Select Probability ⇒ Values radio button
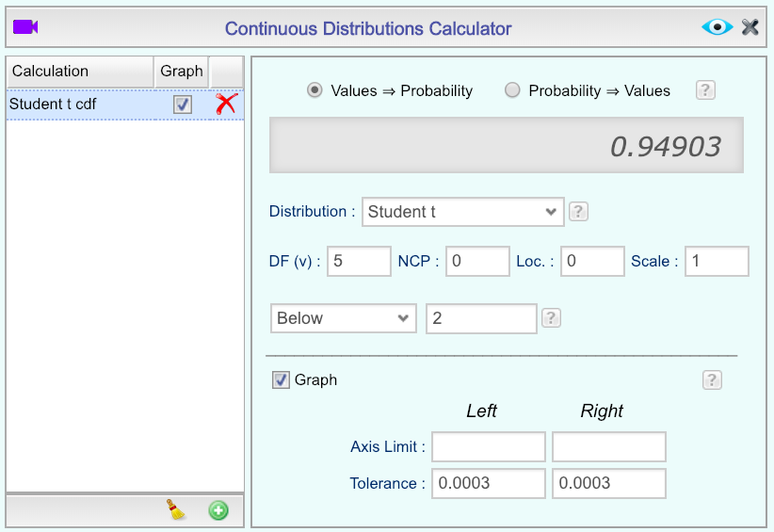The width and height of the screenshot is (774, 532). click(x=512, y=90)
